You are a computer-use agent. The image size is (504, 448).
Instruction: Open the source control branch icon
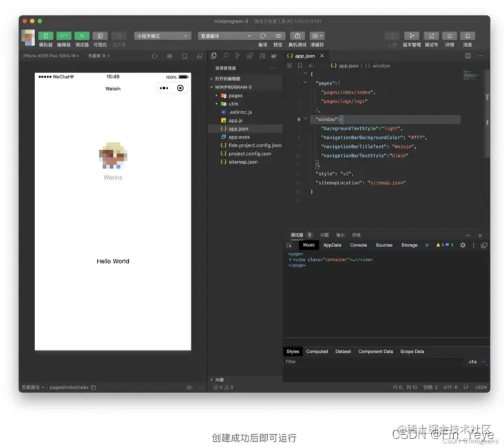pos(238,56)
